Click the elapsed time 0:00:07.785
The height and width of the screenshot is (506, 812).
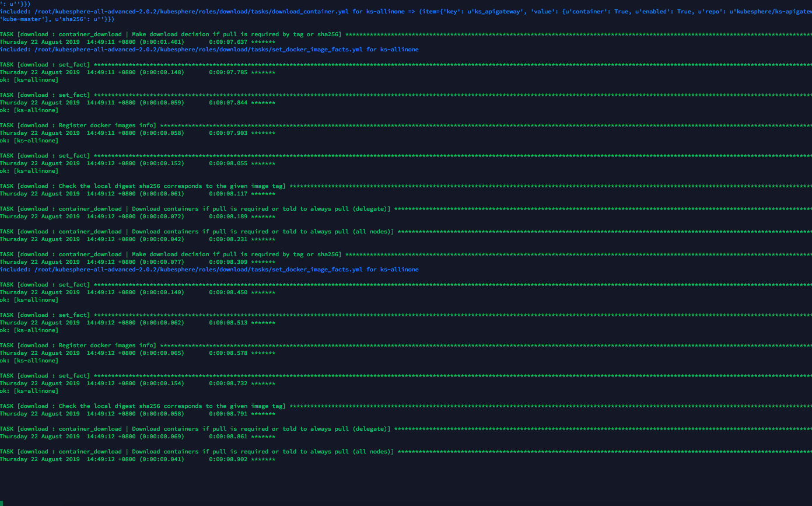tap(228, 72)
